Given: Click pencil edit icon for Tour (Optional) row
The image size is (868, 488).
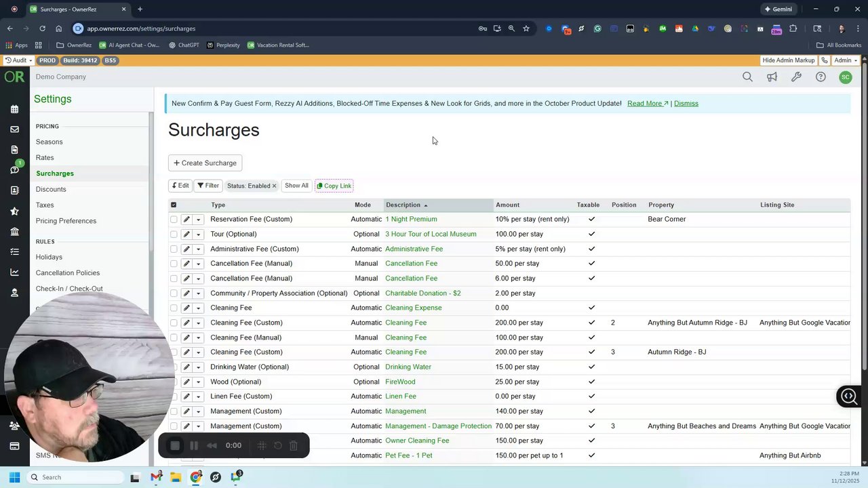Looking at the screenshot, I should [x=186, y=235].
